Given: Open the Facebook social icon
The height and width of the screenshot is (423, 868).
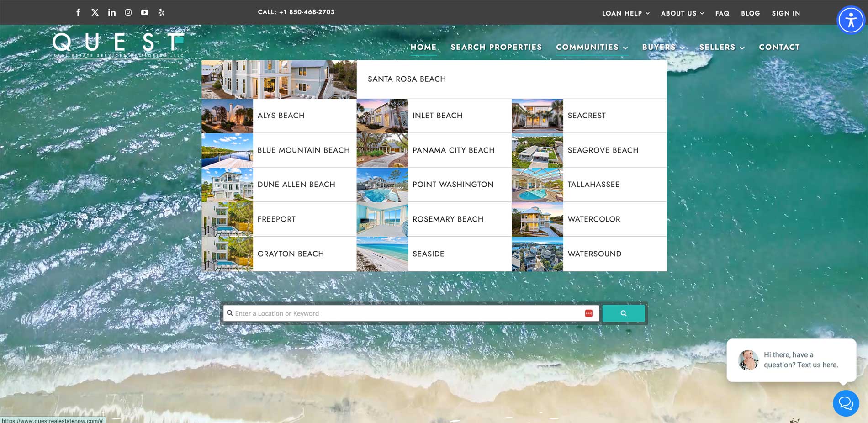Looking at the screenshot, I should click(x=78, y=12).
